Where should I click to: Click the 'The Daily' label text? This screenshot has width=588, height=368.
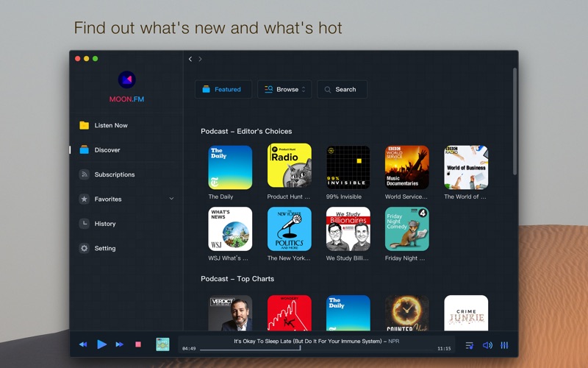(x=221, y=197)
